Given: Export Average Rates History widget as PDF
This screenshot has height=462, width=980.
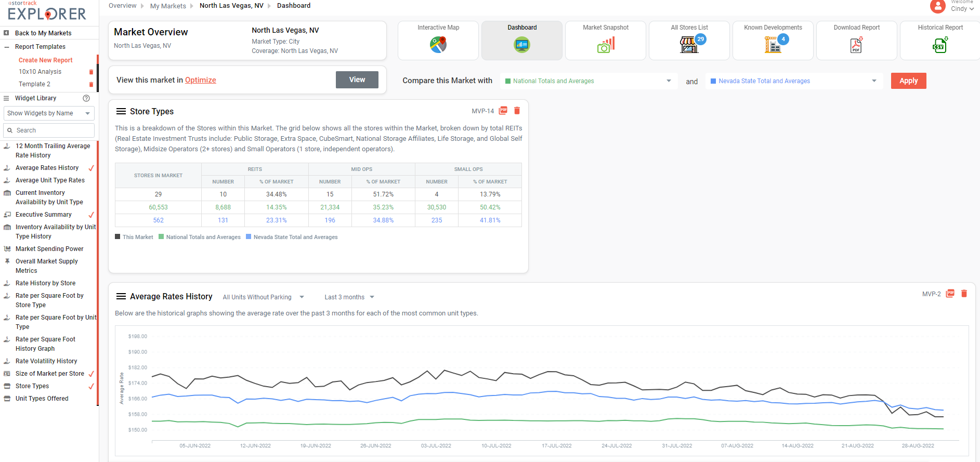Looking at the screenshot, I should point(950,294).
